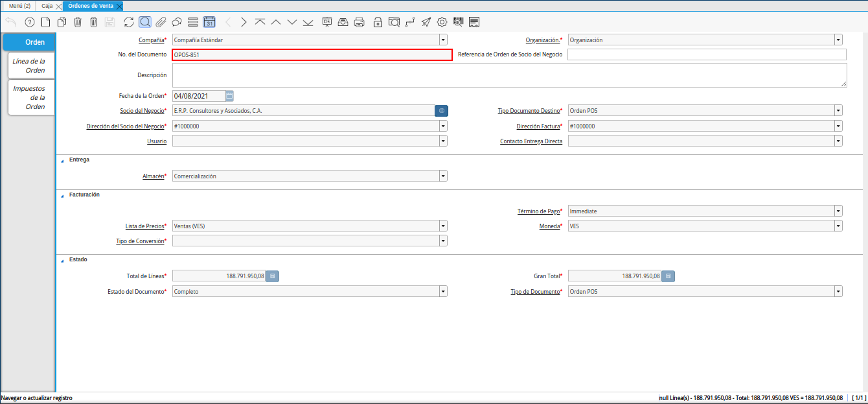Open attachments with the paperclip icon

pos(161,22)
